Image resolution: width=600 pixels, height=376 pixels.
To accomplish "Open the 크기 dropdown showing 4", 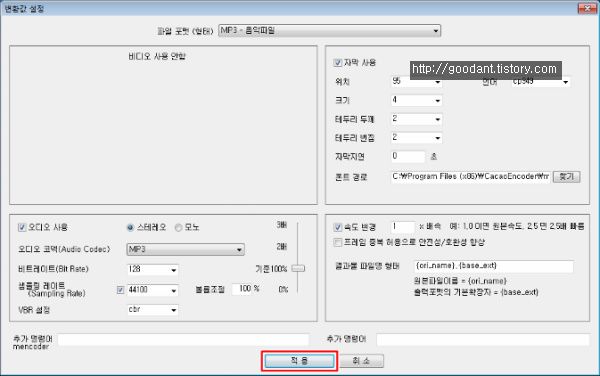I will pos(416,100).
